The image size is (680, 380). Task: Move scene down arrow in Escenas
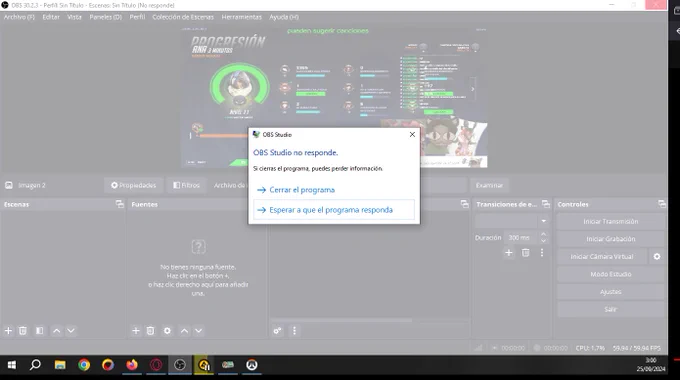coord(71,331)
